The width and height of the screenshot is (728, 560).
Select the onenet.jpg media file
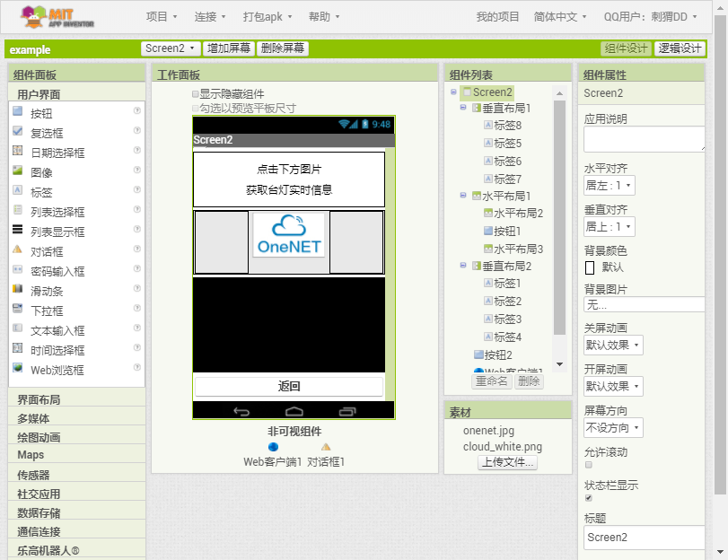point(488,431)
